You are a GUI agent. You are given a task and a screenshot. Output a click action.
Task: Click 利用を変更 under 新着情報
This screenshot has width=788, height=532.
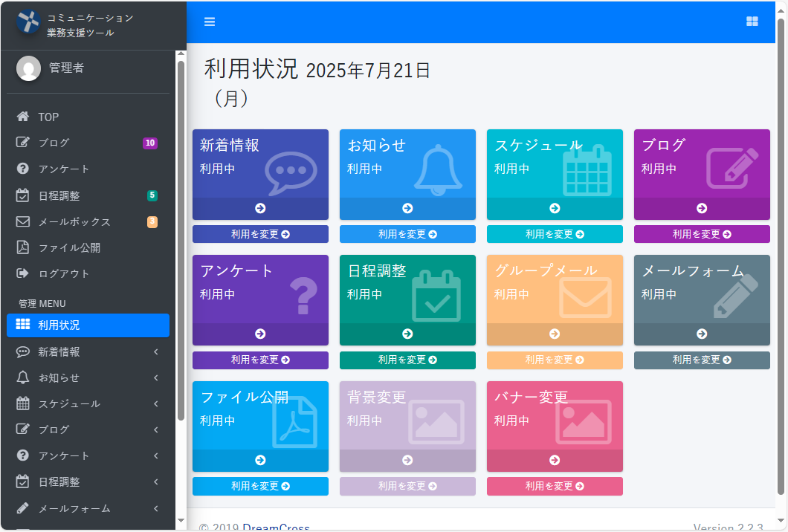click(260, 234)
